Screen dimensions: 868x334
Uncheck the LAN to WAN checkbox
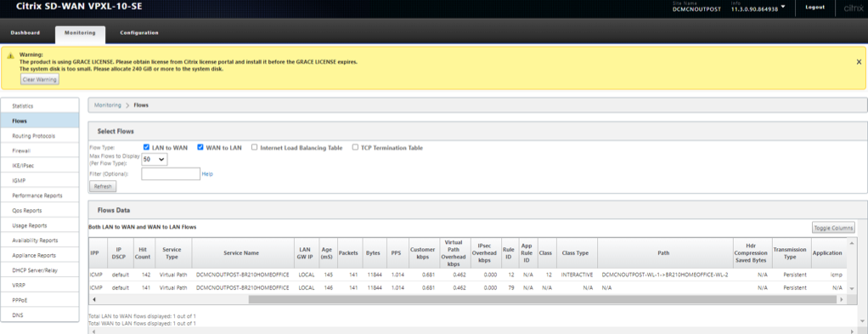click(146, 147)
